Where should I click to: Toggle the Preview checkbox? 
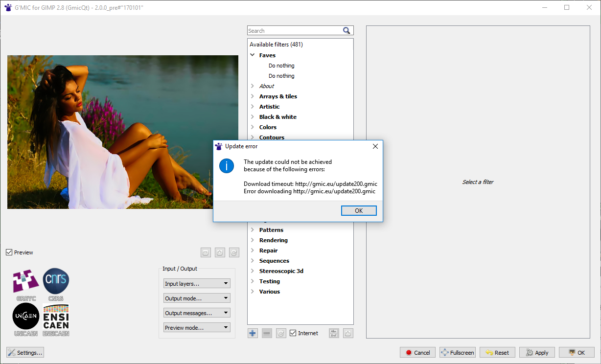pos(9,252)
